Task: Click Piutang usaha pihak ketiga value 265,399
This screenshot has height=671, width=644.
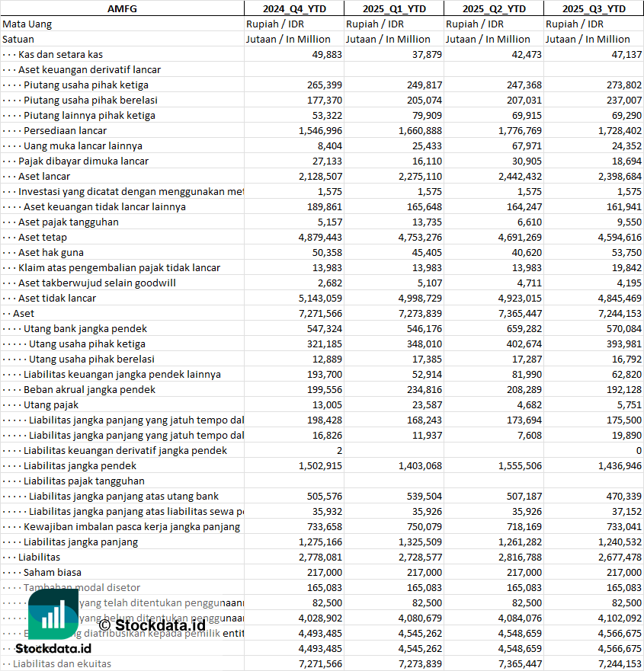Action: 325,85
